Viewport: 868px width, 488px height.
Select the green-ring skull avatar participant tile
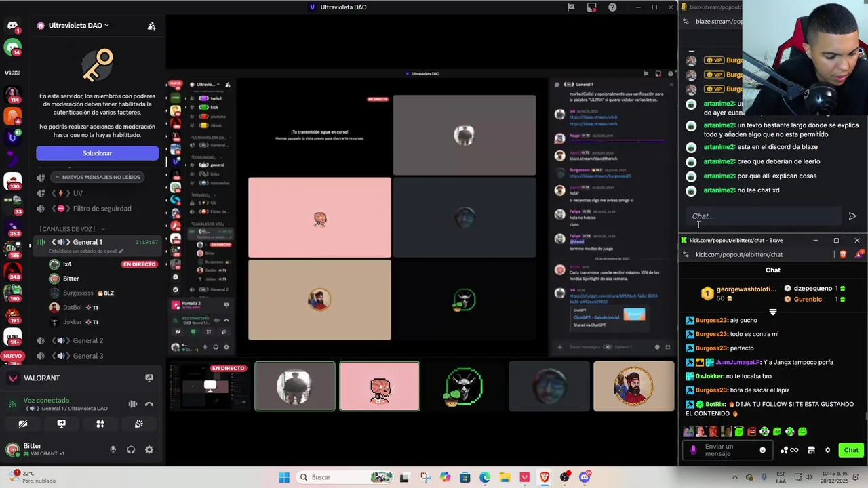[x=465, y=386]
